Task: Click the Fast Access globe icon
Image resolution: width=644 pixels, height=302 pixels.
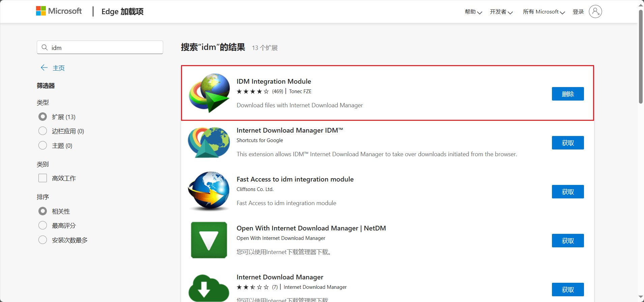Action: pos(209,191)
